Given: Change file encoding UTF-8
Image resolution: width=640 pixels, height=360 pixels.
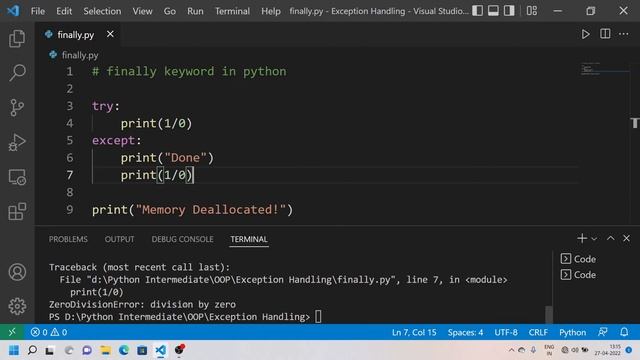Looking at the screenshot, I should pyautogui.click(x=506, y=332).
